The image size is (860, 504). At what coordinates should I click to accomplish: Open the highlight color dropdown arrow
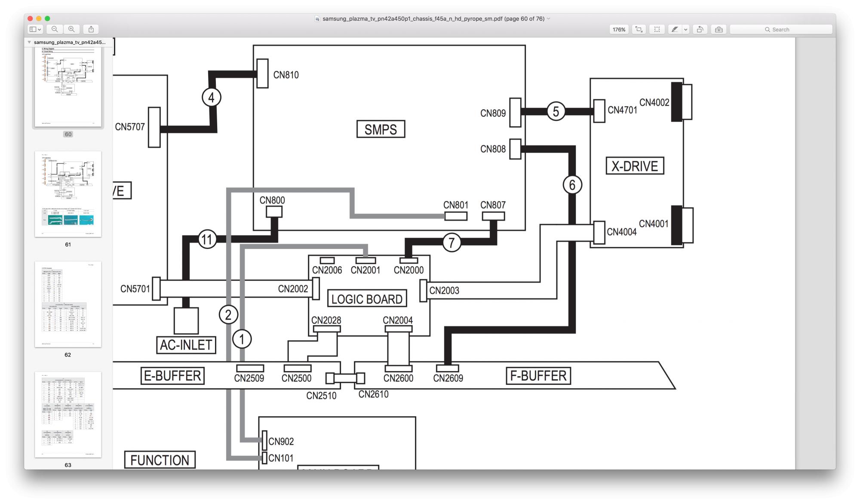pyautogui.click(x=686, y=29)
